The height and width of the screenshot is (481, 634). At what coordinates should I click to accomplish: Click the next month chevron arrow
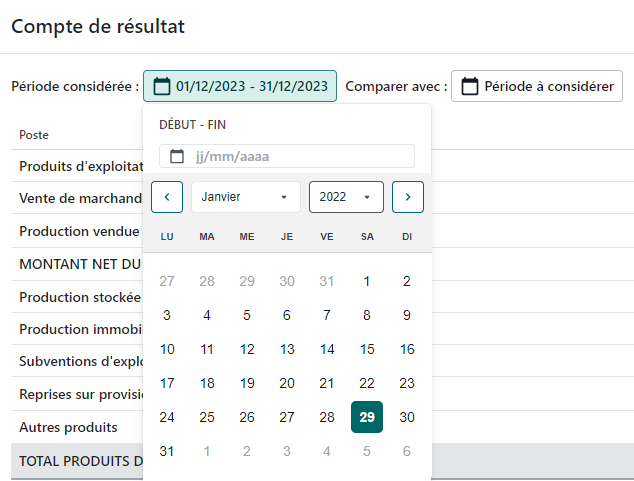coord(407,197)
